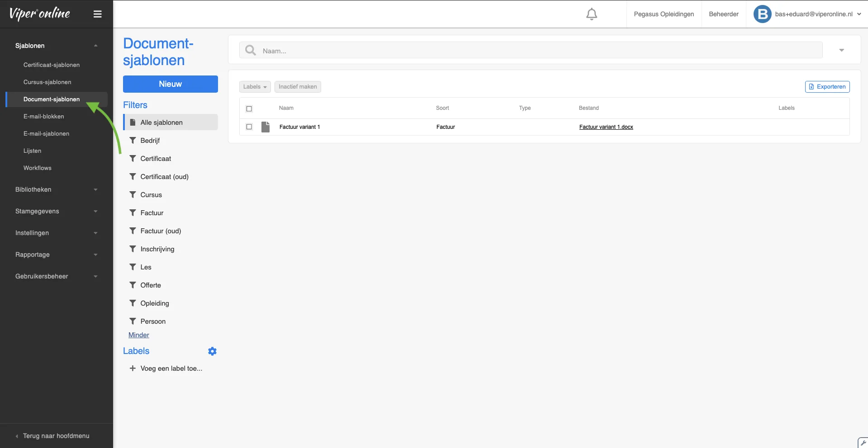Go to Workflows in the sidebar

pyautogui.click(x=38, y=168)
